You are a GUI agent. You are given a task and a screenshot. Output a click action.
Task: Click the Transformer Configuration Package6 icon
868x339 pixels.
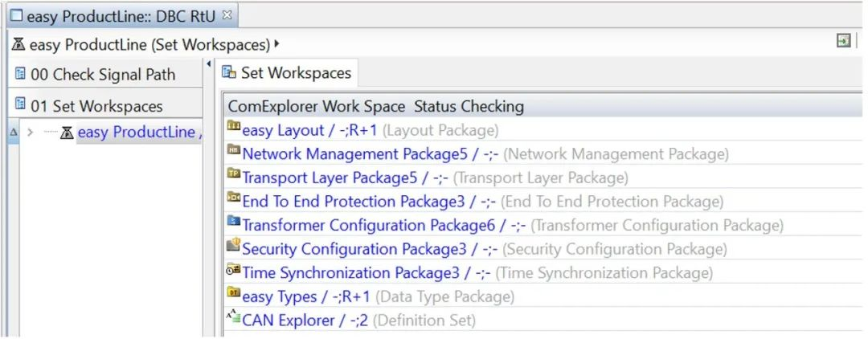[x=234, y=222]
